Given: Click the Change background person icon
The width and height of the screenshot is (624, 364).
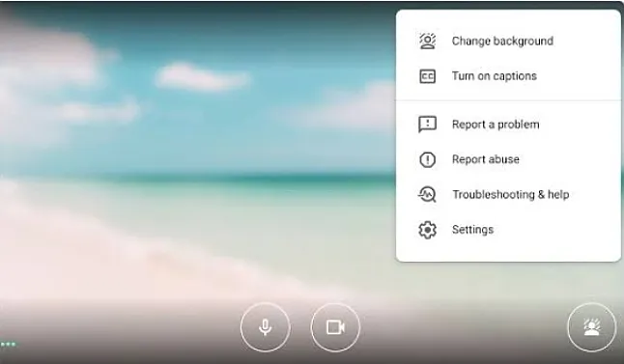Looking at the screenshot, I should click(x=427, y=41).
